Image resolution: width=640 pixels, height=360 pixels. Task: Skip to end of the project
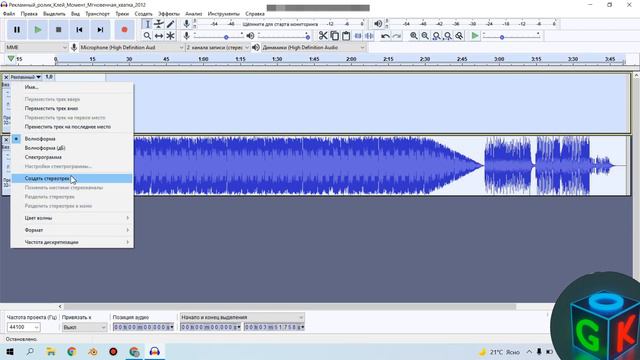[x=100, y=30]
